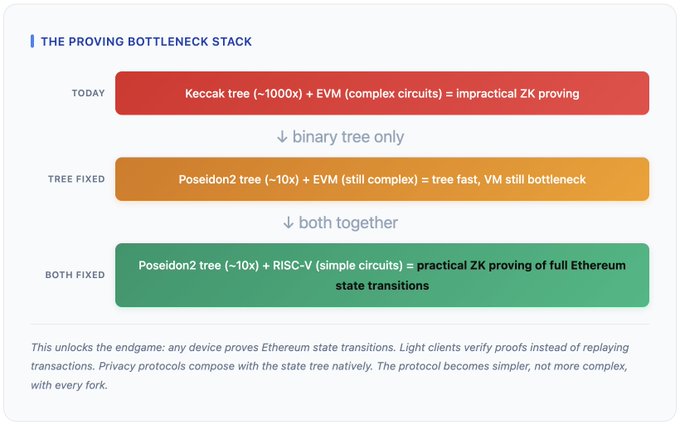Click the "binary tree only" text
680x425 pixels.
(x=348, y=137)
